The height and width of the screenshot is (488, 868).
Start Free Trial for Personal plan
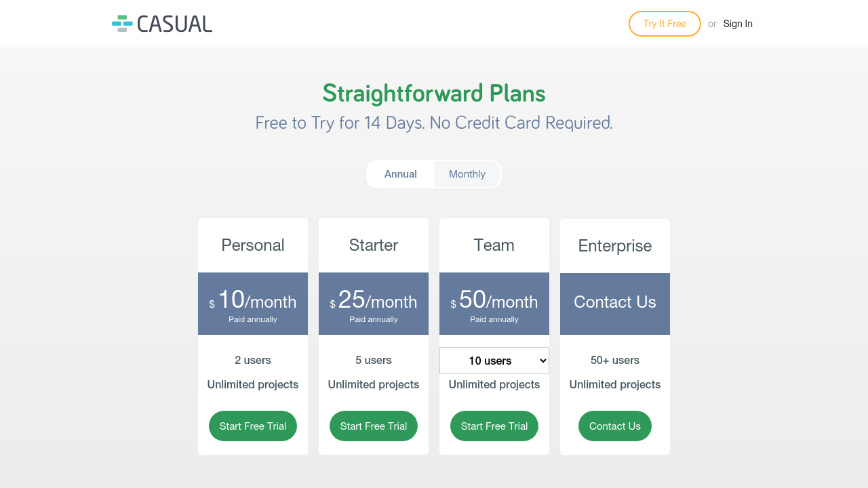pyautogui.click(x=253, y=426)
